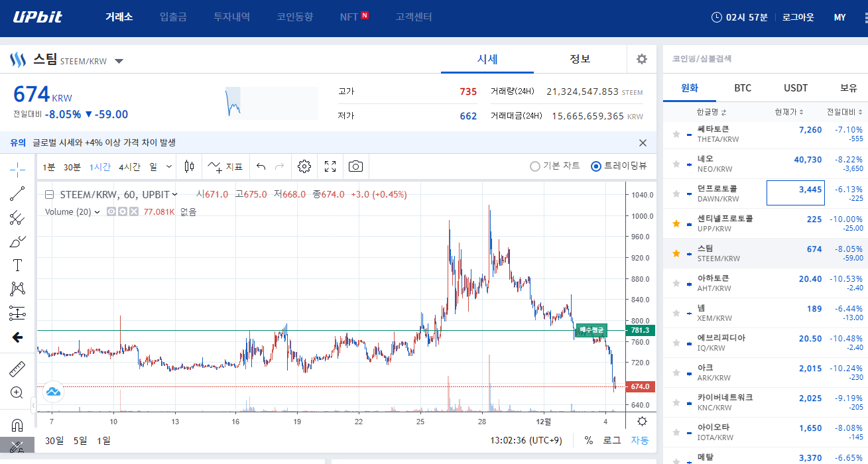Viewport: 868px width, 464px height.
Task: Select the brush drawing tool
Action: coord(17,241)
